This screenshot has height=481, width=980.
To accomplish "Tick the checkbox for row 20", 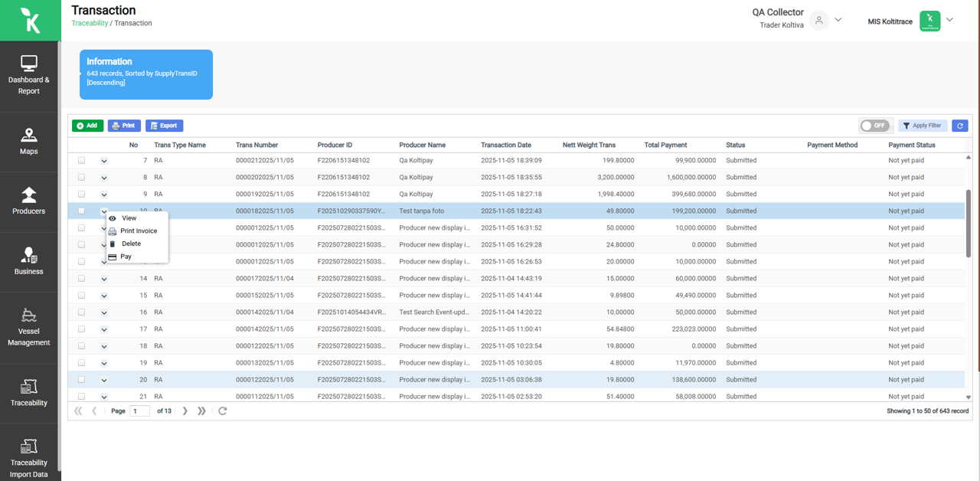I will point(81,379).
